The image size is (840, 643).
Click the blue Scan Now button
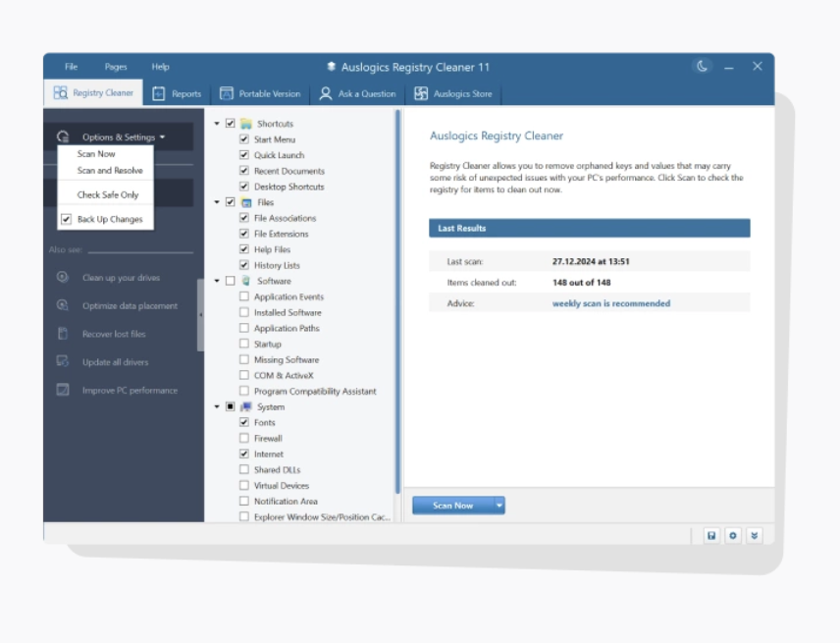click(x=453, y=506)
